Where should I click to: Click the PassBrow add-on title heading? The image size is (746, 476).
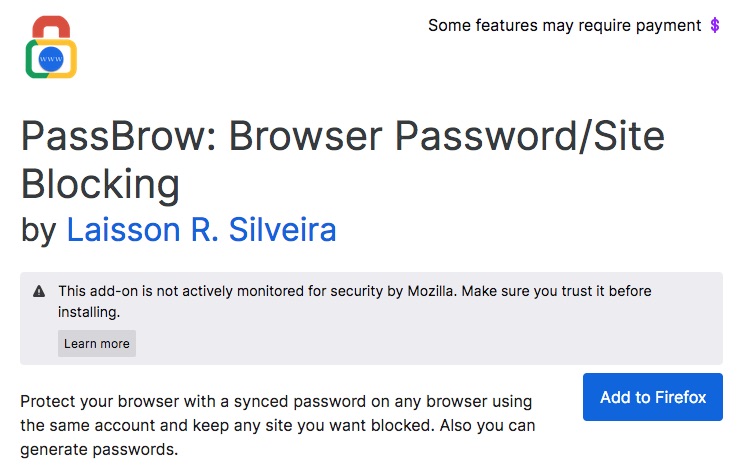tap(343, 160)
